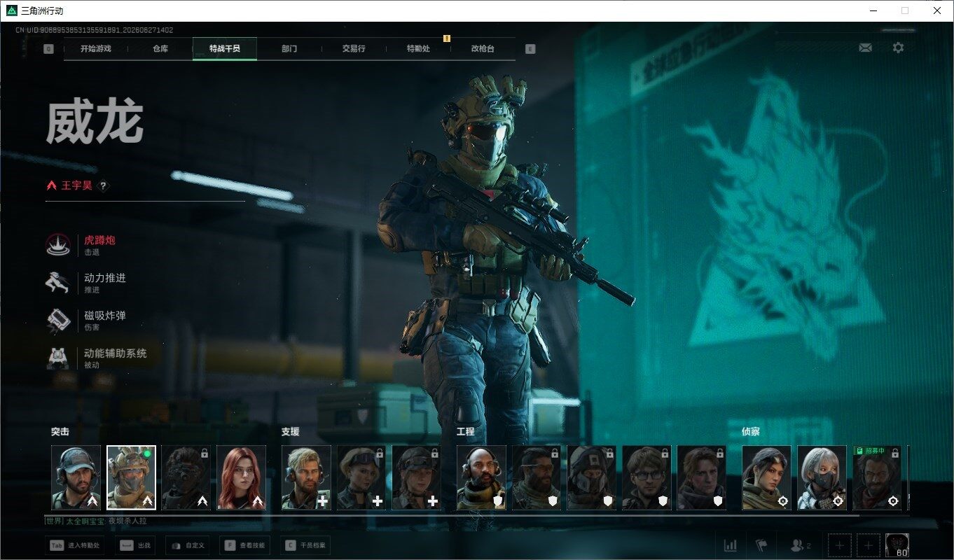
Task: Select the 磁吸炸弹 skill icon
Action: click(x=58, y=320)
